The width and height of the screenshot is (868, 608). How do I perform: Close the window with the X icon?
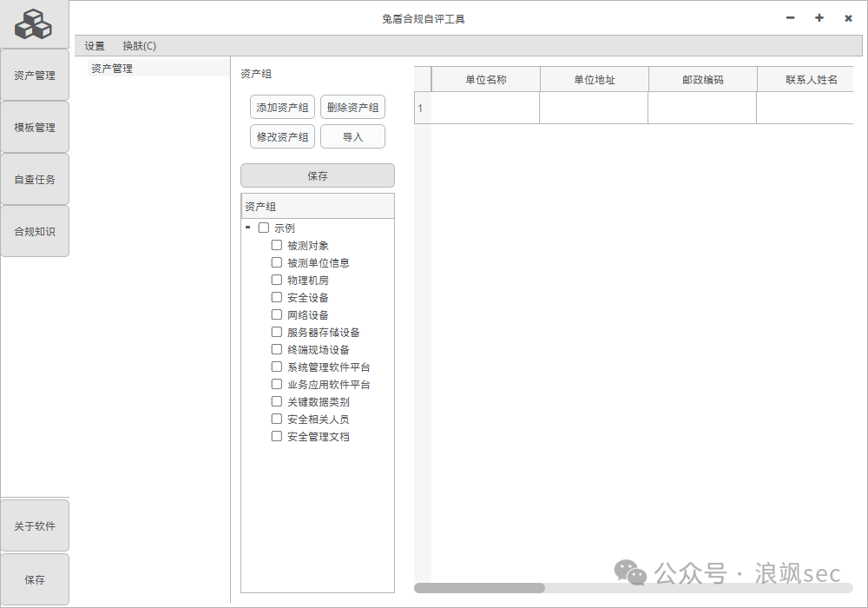coord(848,18)
